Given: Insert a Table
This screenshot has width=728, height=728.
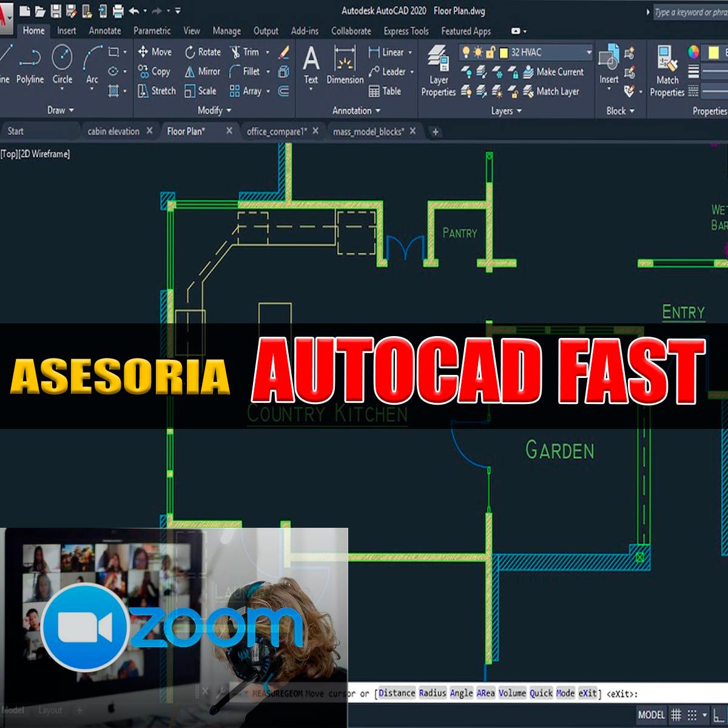Looking at the screenshot, I should [385, 91].
